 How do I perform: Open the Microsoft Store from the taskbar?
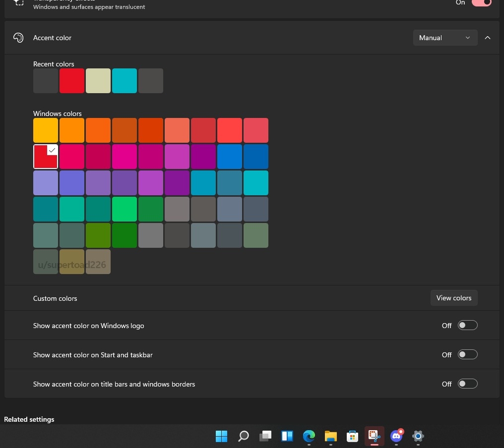(x=352, y=436)
